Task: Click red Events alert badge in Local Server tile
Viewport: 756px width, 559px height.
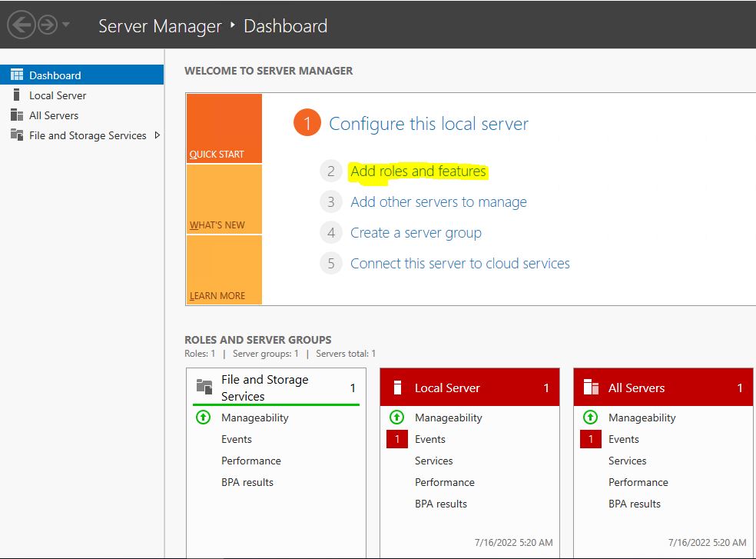Action: click(397, 439)
